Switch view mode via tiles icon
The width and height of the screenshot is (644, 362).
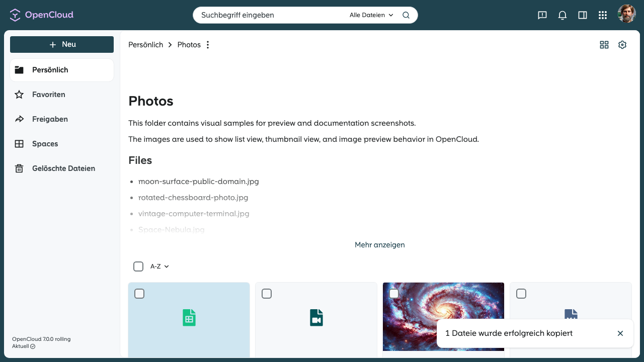point(604,45)
